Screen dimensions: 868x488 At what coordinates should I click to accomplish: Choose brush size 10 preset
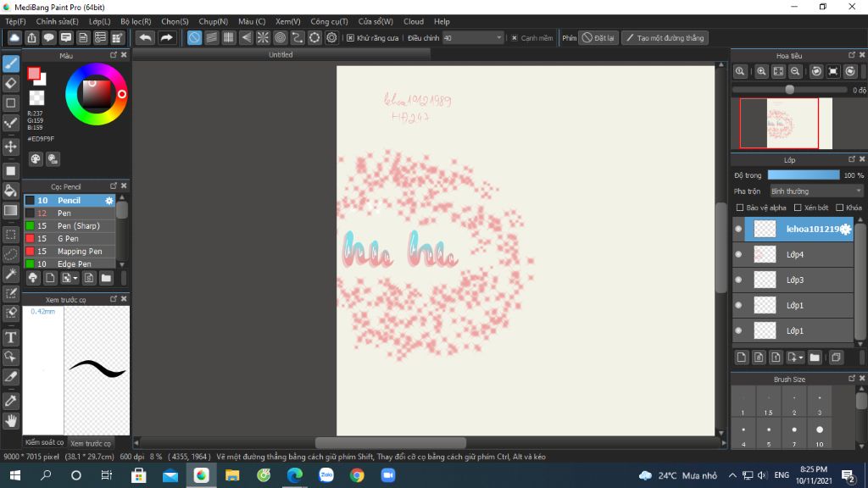tap(820, 435)
